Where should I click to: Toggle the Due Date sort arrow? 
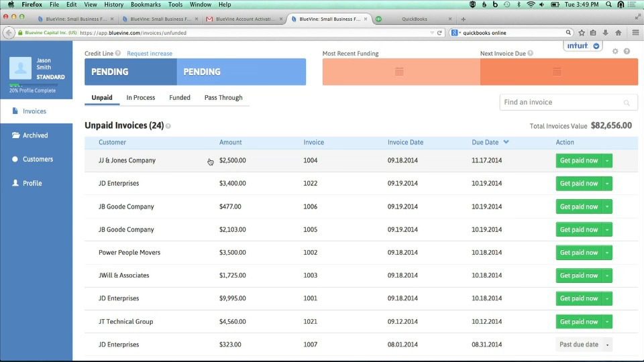(x=506, y=142)
